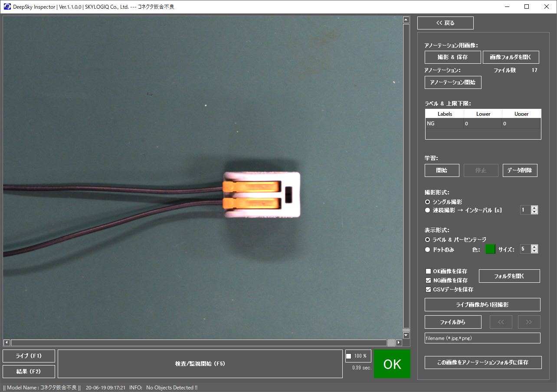Decrease the dot size with down arrow
Screen dimensions: 557x392
pos(534,251)
